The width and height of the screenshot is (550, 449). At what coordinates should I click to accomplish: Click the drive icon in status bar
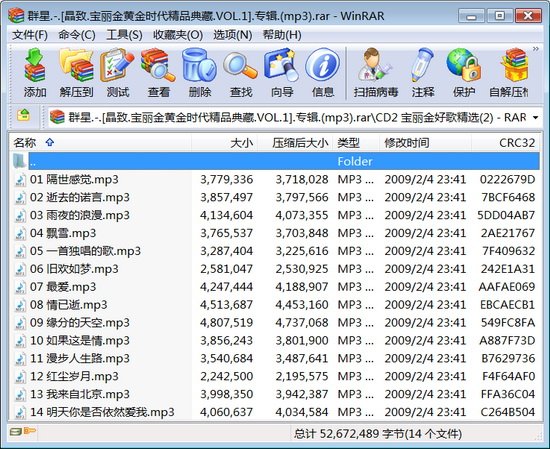(x=15, y=431)
